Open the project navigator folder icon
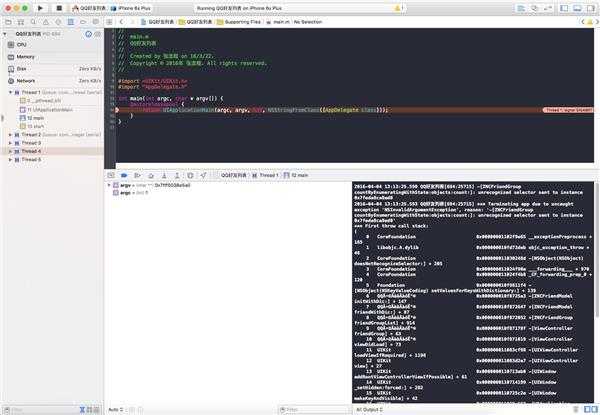The width and height of the screenshot is (600, 415). tap(8, 22)
